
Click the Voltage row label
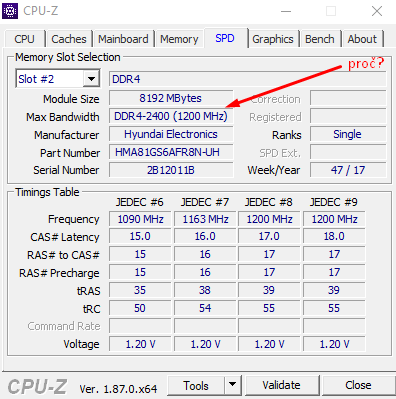81,344
